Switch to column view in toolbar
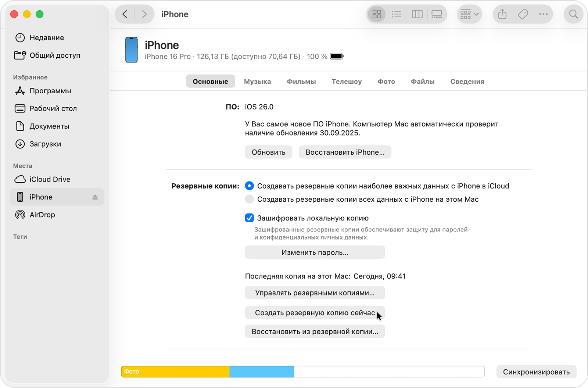This screenshot has height=388, width=588. click(x=417, y=14)
